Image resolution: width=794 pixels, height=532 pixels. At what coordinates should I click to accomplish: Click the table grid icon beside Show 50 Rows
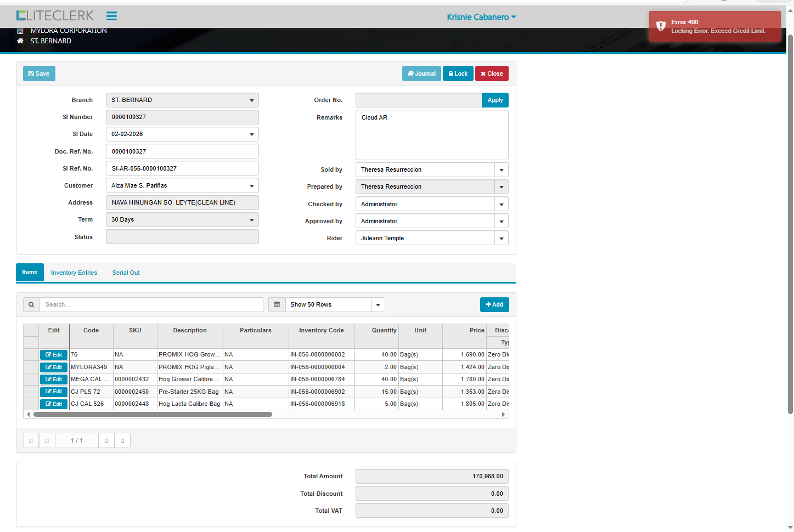(x=277, y=305)
